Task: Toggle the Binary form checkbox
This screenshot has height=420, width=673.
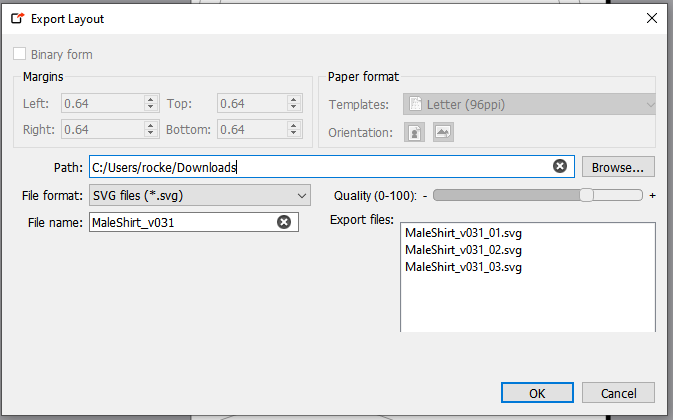Action: [x=19, y=54]
